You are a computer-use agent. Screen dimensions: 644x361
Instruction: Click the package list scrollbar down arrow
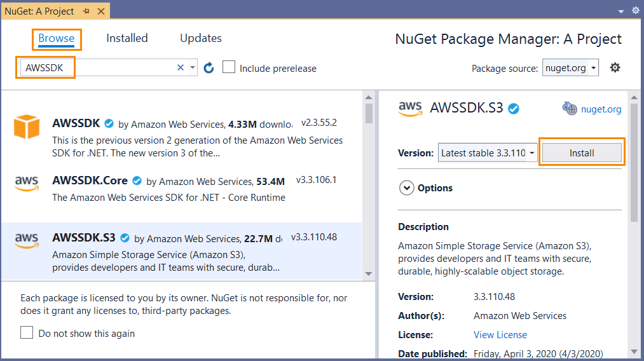(369, 273)
